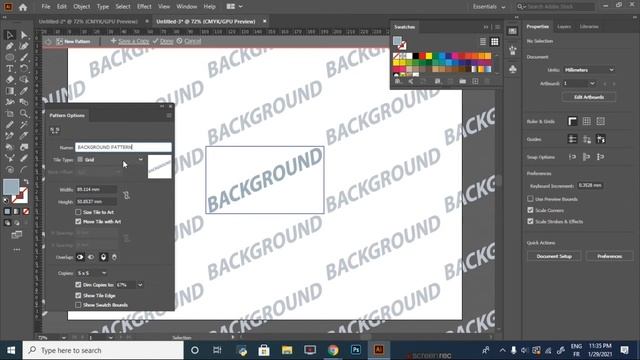Select the Gradient tool
Image resolution: width=640 pixels, height=360 pixels.
tap(10, 91)
